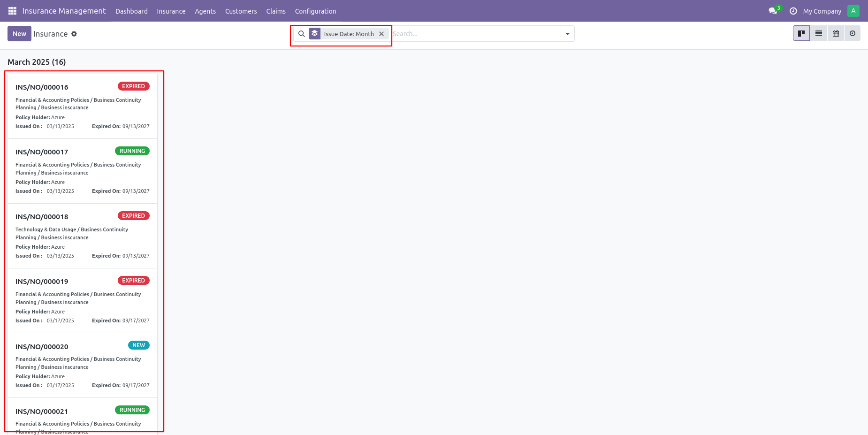Focus the Search input field
The height and width of the screenshot is (435, 868).
click(x=475, y=34)
